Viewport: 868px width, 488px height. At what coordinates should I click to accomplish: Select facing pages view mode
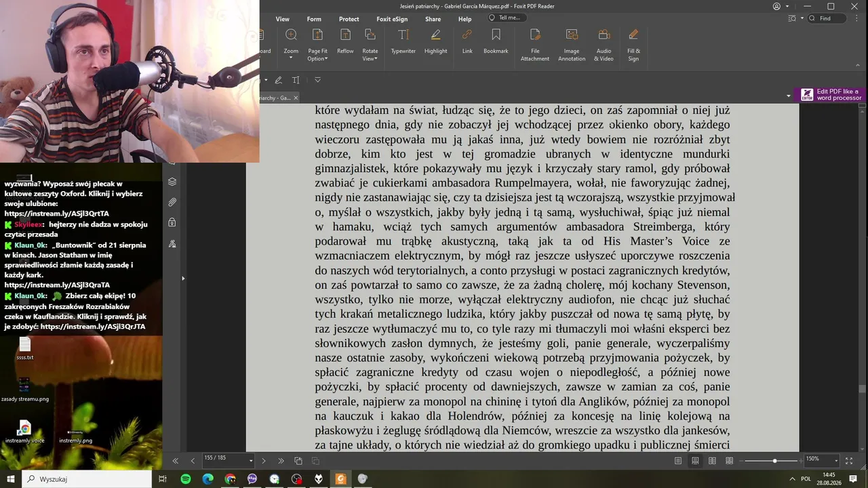coord(712,461)
